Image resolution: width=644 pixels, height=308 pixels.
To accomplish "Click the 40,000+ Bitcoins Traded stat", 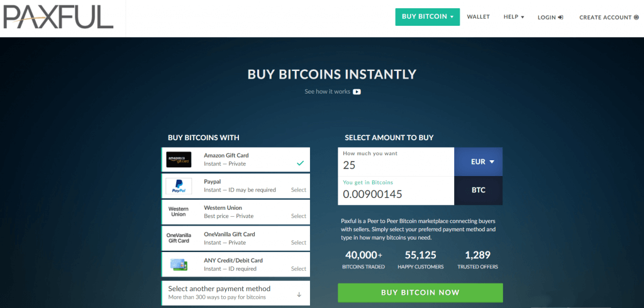I will [364, 260].
